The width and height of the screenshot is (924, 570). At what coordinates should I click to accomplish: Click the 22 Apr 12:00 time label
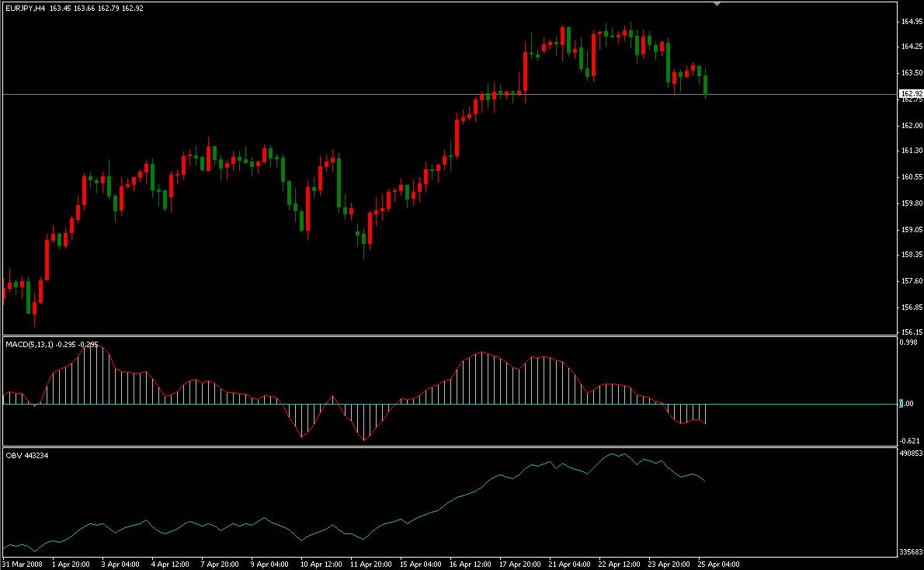[619, 564]
